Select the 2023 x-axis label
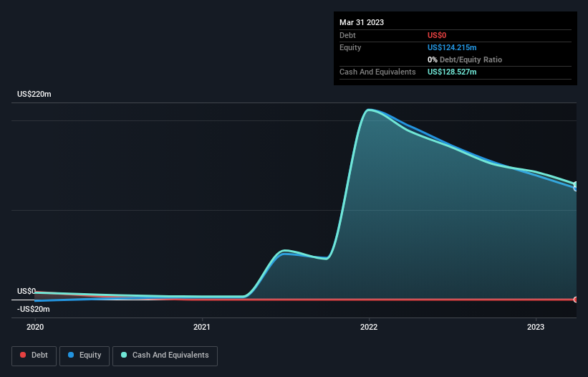This screenshot has height=377, width=588. [x=536, y=327]
